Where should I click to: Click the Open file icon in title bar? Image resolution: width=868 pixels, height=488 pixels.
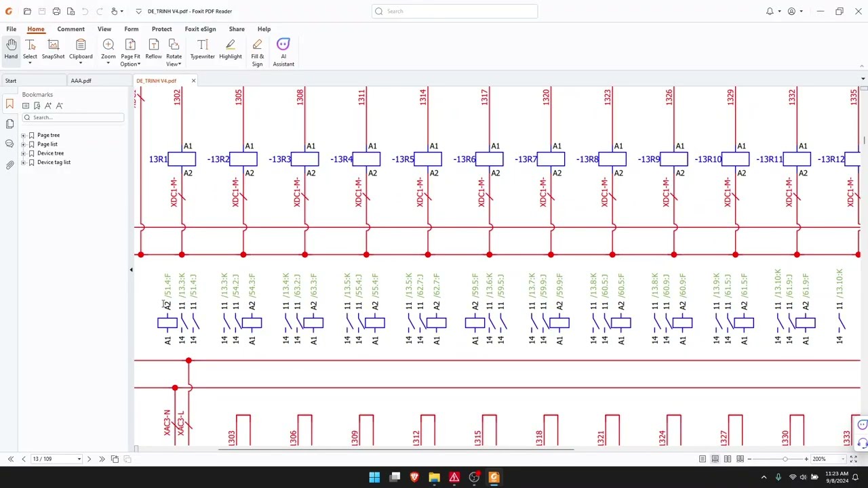tap(27, 11)
